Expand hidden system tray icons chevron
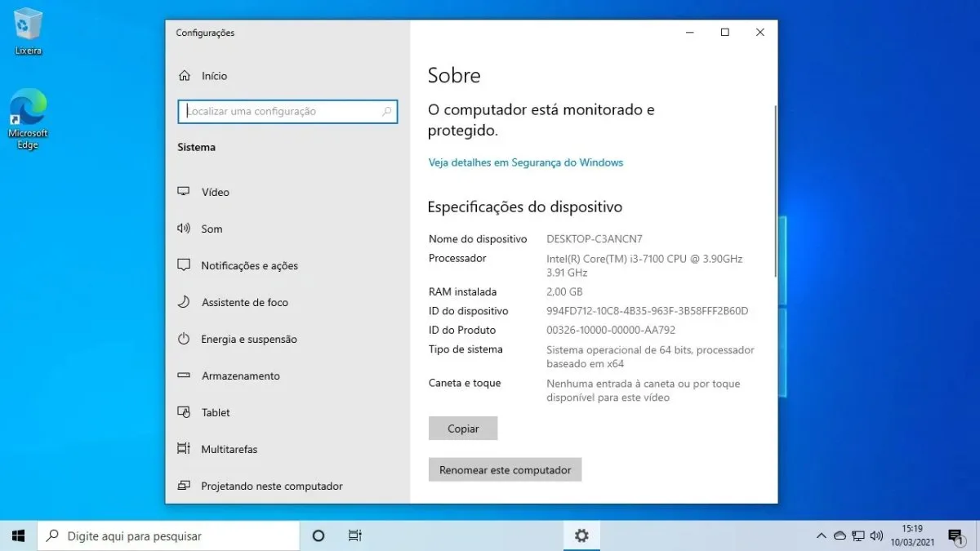Image resolution: width=980 pixels, height=551 pixels. (x=821, y=535)
